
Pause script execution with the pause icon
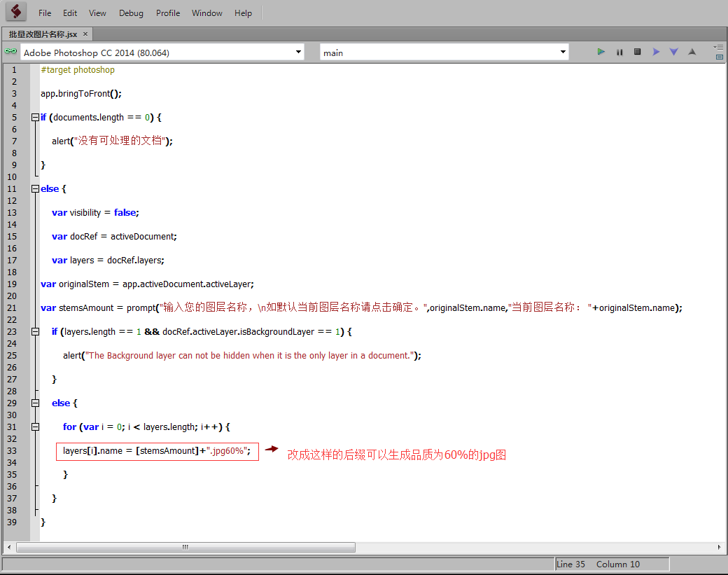[x=619, y=52]
